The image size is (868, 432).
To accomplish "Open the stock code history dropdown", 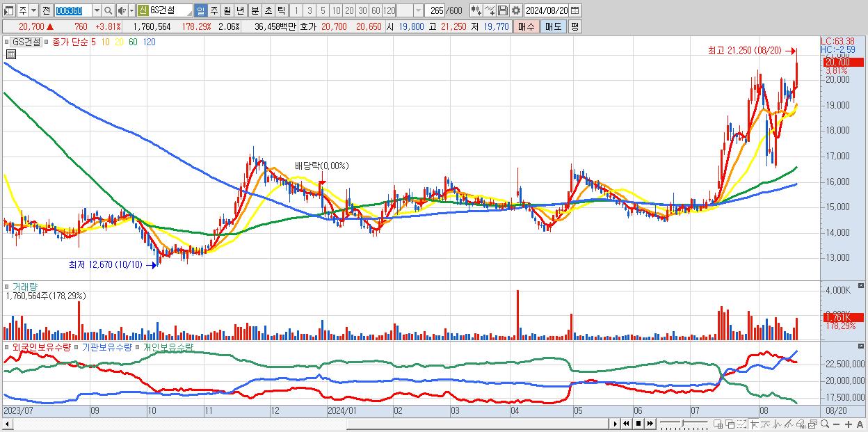I will 96,10.
